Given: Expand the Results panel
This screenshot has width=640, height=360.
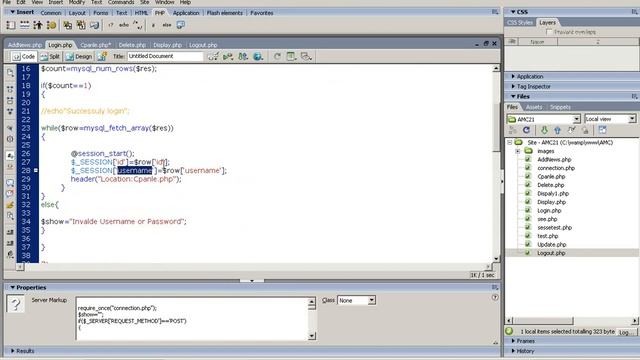Looking at the screenshot, I should [13, 351].
